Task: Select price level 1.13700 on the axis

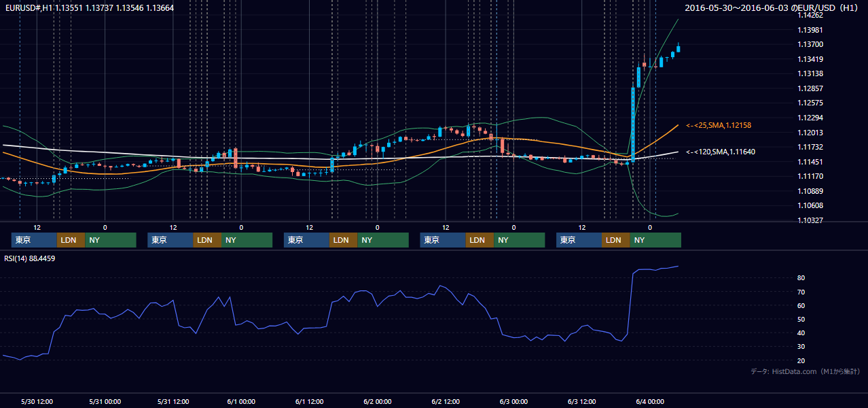Action: (810, 44)
